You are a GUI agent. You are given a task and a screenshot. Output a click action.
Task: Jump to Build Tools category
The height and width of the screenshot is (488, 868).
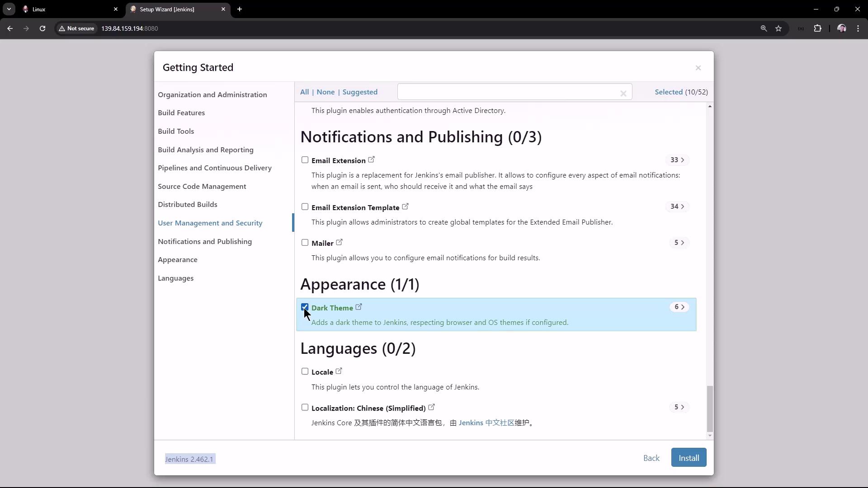(176, 131)
